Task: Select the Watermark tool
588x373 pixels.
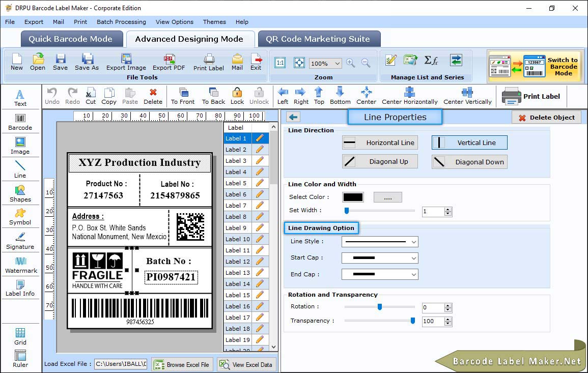Action: point(20,265)
